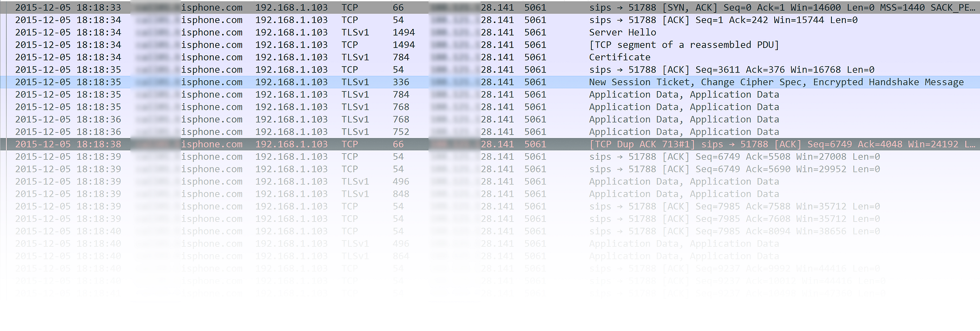The image size is (980, 331).
Task: Click TLSv1 cell in the length 752 row
Action: pos(355,132)
